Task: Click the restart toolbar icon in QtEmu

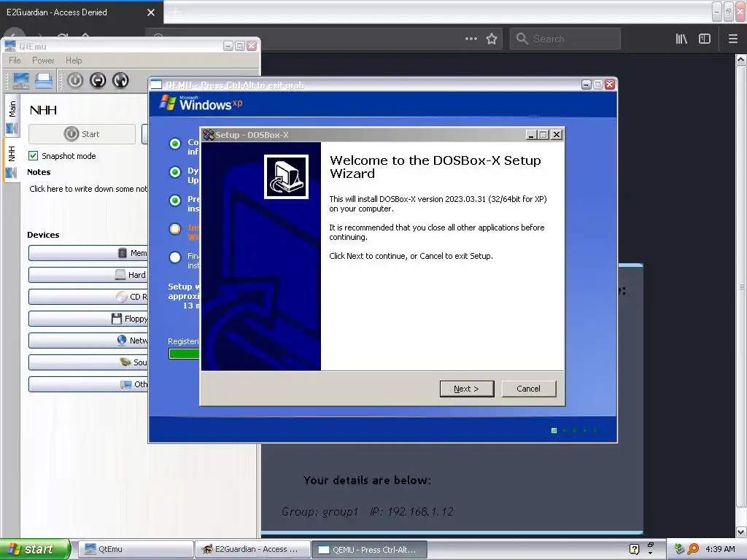Action: [120, 80]
